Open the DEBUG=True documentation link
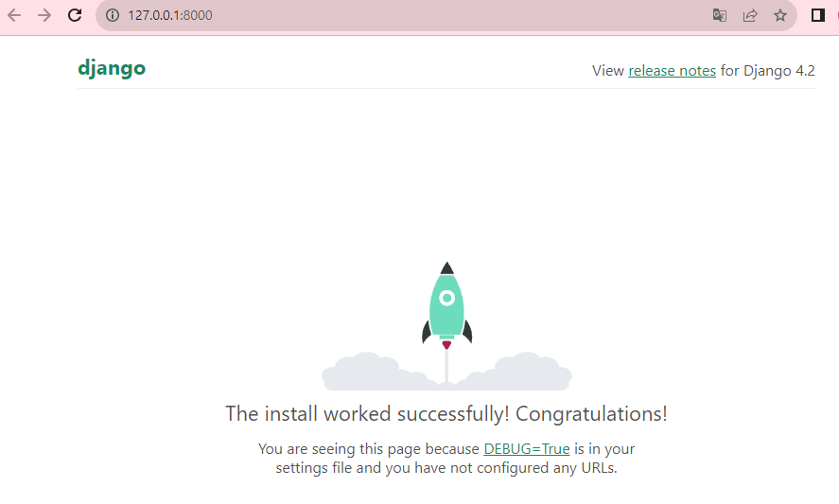The height and width of the screenshot is (504, 839). click(x=527, y=448)
